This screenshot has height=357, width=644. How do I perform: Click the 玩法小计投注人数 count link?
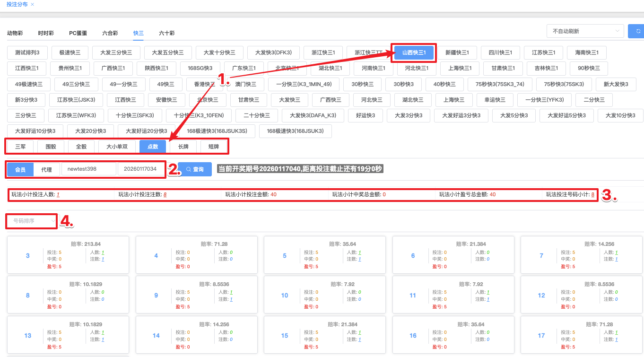[x=58, y=194]
